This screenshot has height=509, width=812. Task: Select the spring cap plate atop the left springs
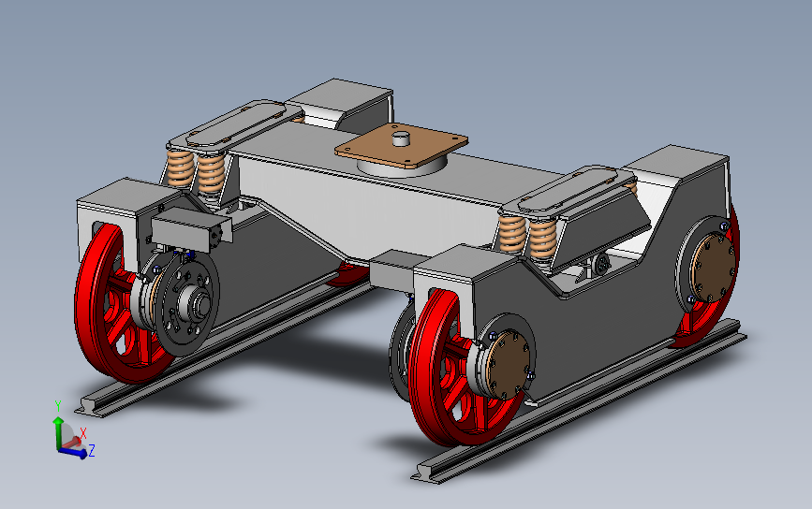pos(236,124)
